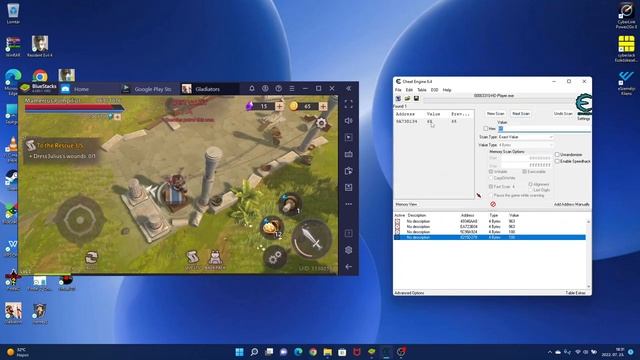This screenshot has height=360, width=640.
Task: Click BlueStacks sidebar settings gear
Action: pyautogui.click(x=349, y=250)
